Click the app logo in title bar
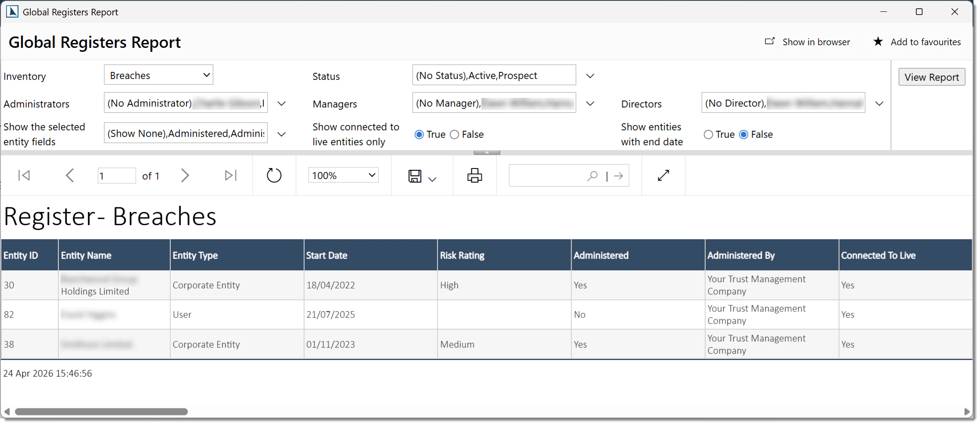Image resolution: width=980 pixels, height=425 pixels. [x=12, y=11]
